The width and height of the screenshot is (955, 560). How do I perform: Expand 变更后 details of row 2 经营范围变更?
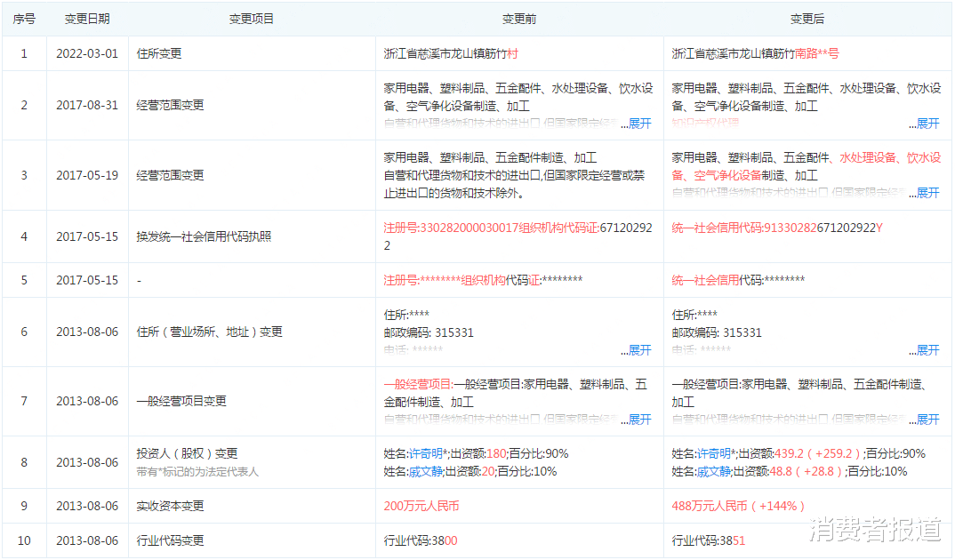tap(927, 124)
